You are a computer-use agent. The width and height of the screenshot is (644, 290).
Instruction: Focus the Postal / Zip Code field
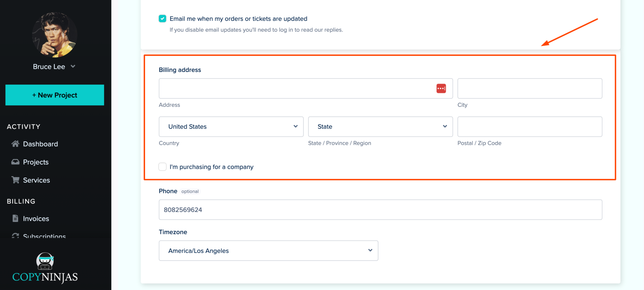pos(530,127)
